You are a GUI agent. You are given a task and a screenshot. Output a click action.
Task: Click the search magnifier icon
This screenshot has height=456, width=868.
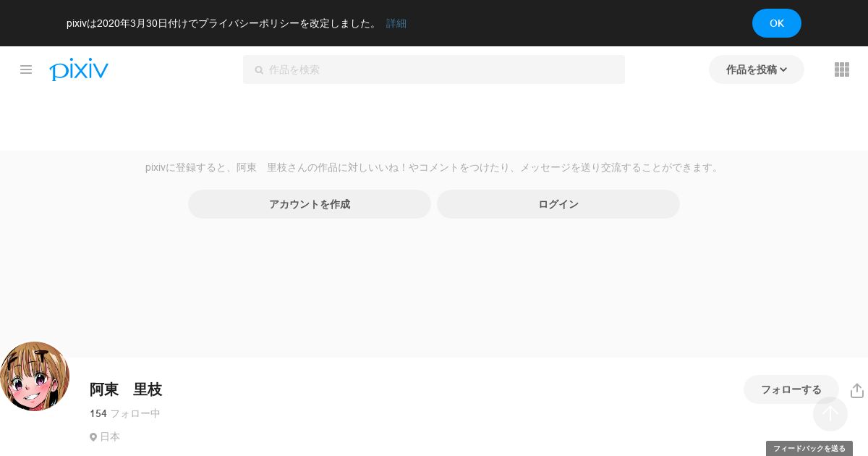coord(259,70)
